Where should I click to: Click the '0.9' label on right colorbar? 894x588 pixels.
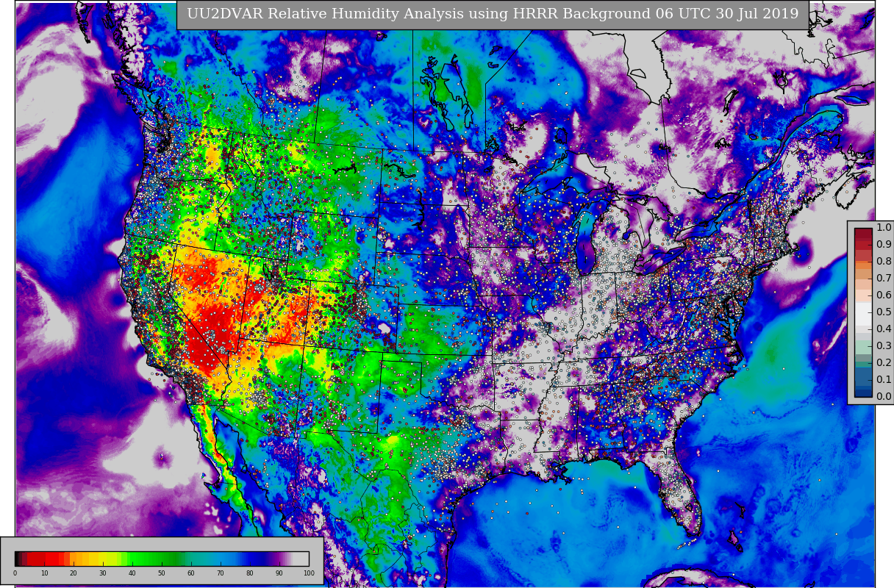[884, 245]
